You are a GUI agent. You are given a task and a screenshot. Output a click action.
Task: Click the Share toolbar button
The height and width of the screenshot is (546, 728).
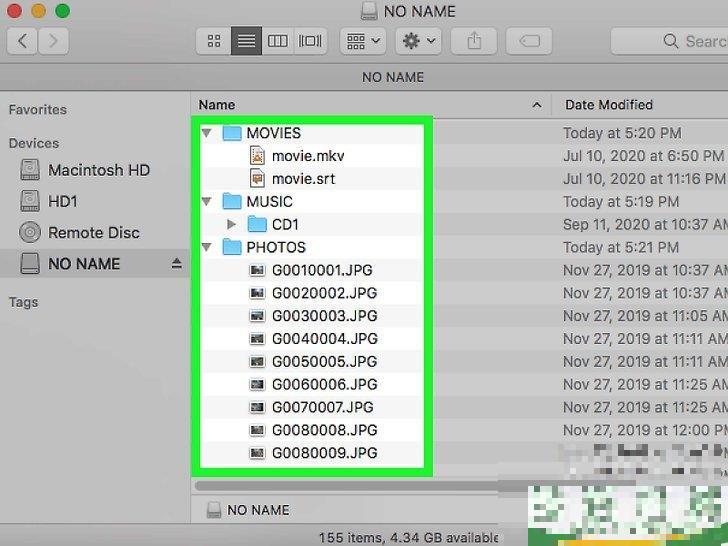point(473,41)
